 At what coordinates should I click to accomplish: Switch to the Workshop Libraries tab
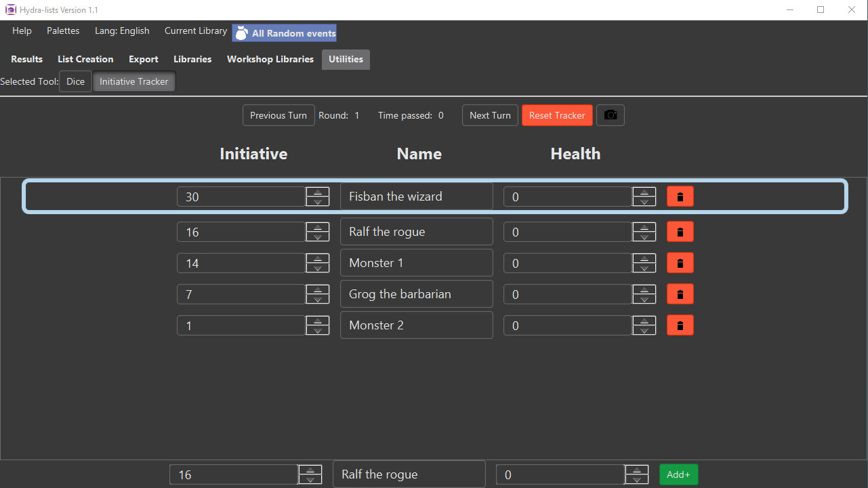pos(270,59)
